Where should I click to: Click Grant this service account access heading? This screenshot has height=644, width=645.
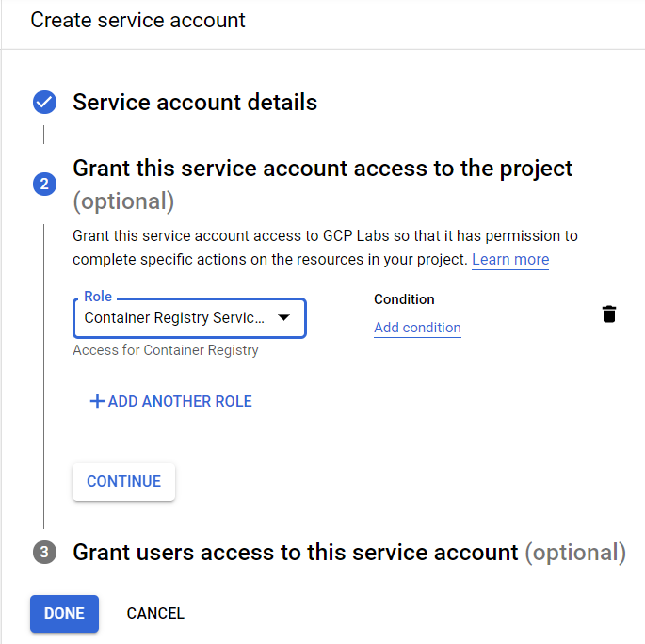pyautogui.click(x=322, y=169)
